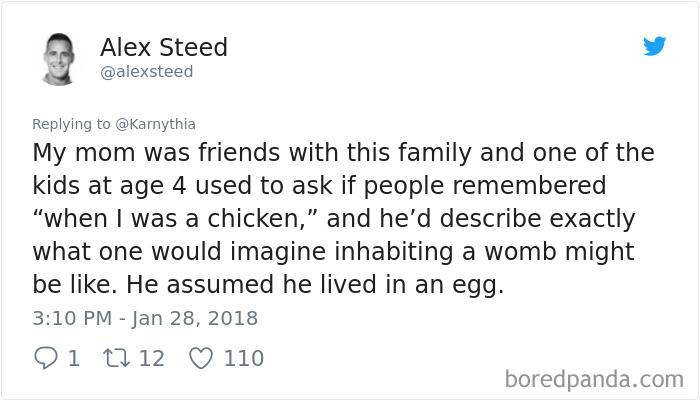Click the boredpanda.com watermark

coord(594,379)
